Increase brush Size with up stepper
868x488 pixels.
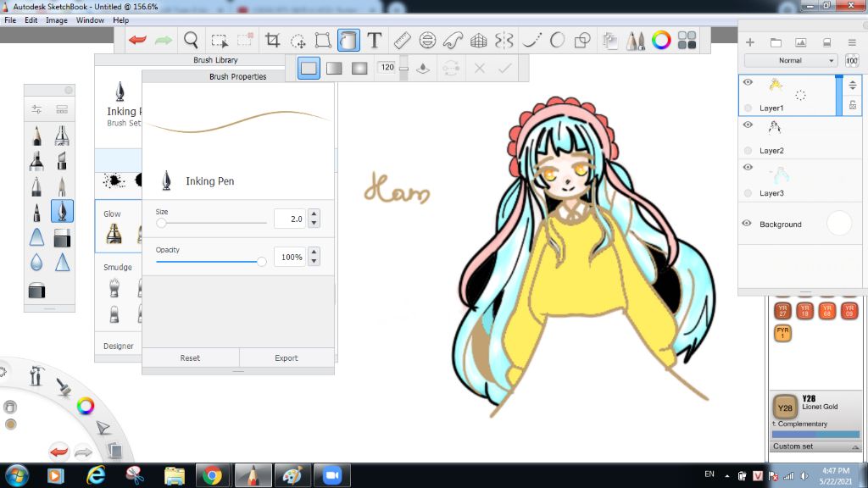click(314, 214)
